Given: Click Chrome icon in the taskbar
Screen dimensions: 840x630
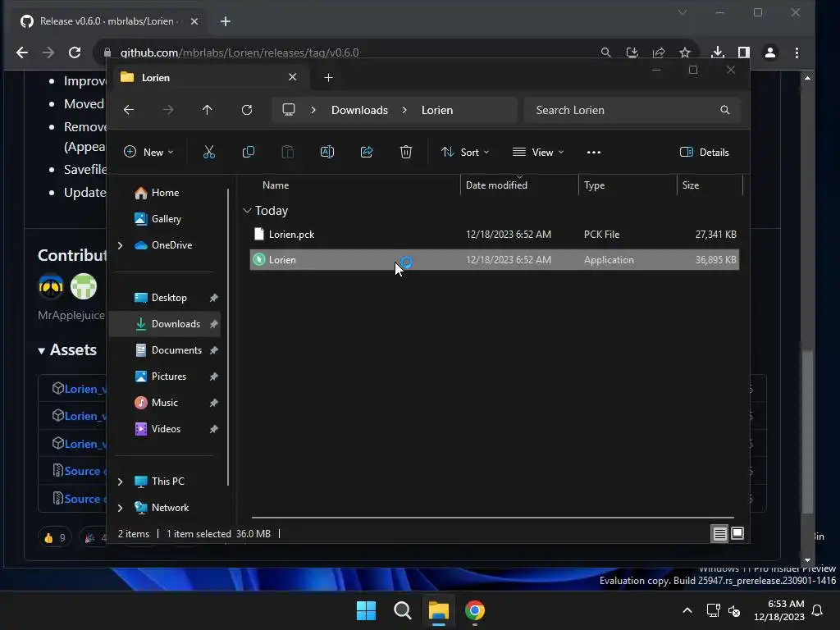Looking at the screenshot, I should coord(475,610).
